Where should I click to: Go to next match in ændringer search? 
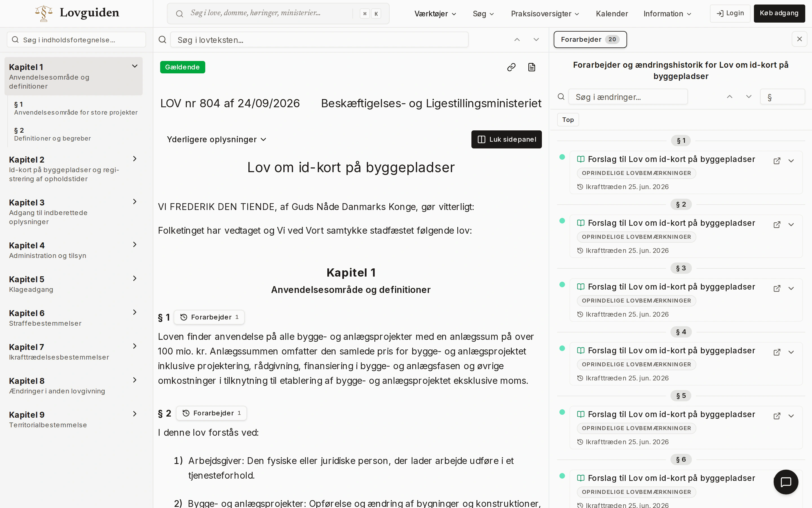[x=749, y=97]
